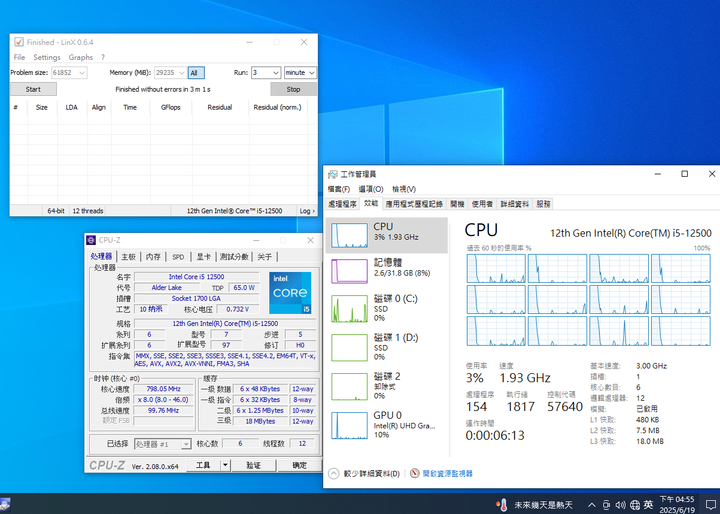Screen dimensions: 720x514
Task: Open the notification action center icon
Action: point(711,505)
